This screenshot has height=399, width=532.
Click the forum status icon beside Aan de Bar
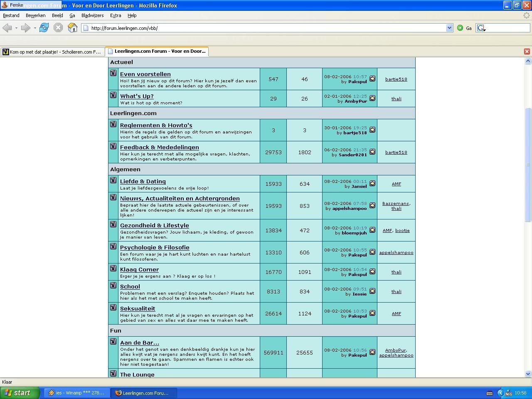pos(113,342)
